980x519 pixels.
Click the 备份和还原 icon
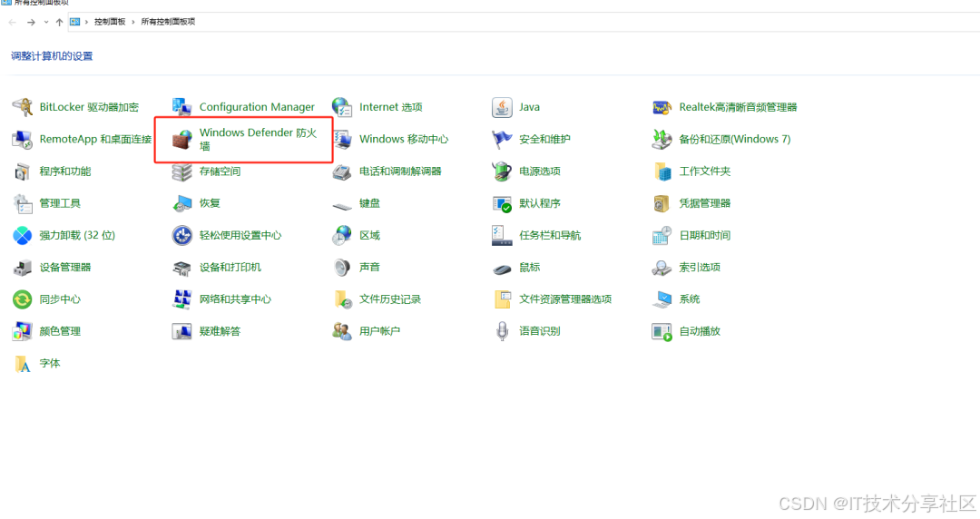pyautogui.click(x=661, y=139)
